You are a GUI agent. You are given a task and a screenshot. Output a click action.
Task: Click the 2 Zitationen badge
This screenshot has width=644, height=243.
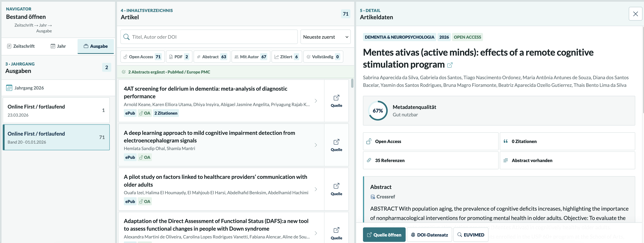(x=166, y=113)
